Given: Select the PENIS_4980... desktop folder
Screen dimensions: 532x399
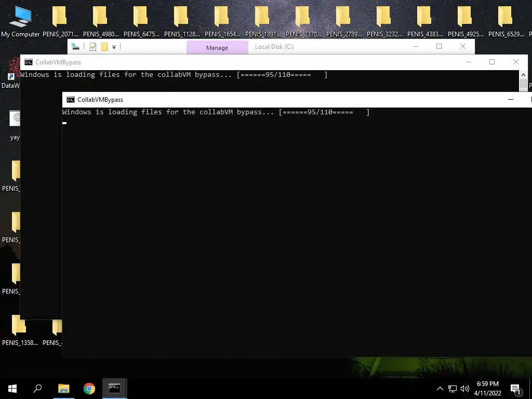Looking at the screenshot, I should click(x=101, y=21).
